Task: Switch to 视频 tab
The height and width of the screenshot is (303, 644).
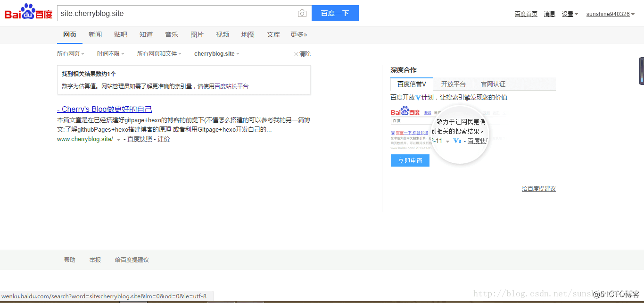Action: click(223, 34)
